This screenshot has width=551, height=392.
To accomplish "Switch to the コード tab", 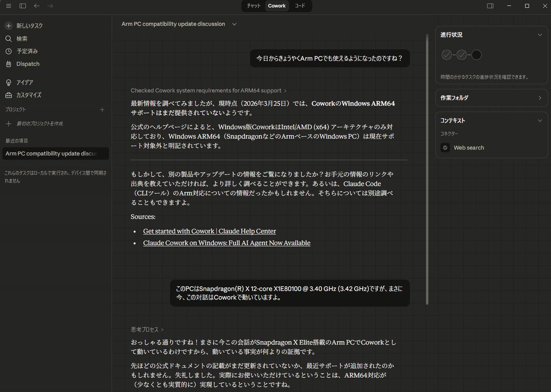I will pos(300,6).
